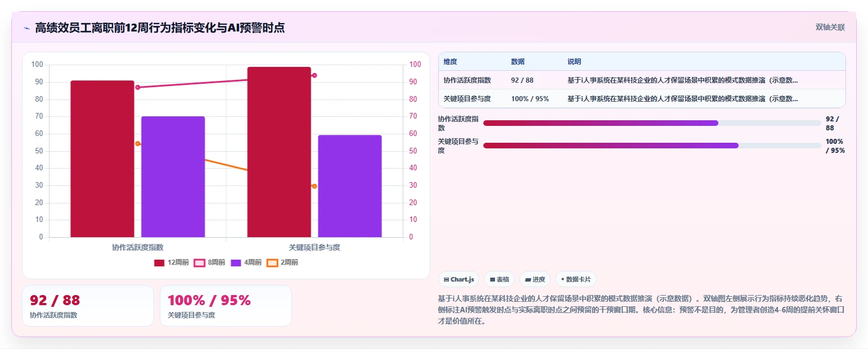Select the 表格 tag
This screenshot has width=868, height=349.
click(499, 279)
